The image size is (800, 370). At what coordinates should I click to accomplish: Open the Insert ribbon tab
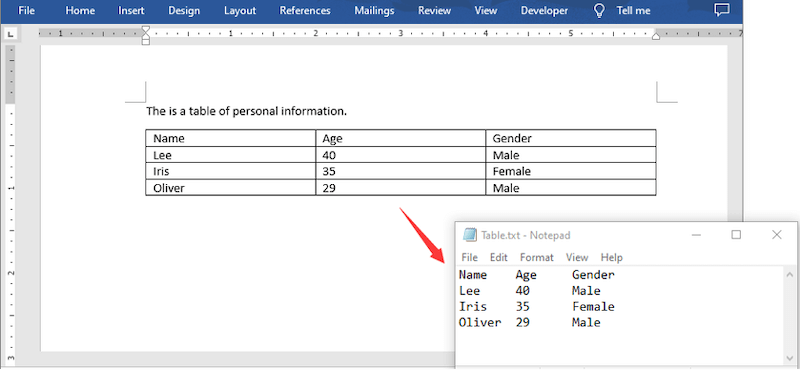click(x=131, y=10)
